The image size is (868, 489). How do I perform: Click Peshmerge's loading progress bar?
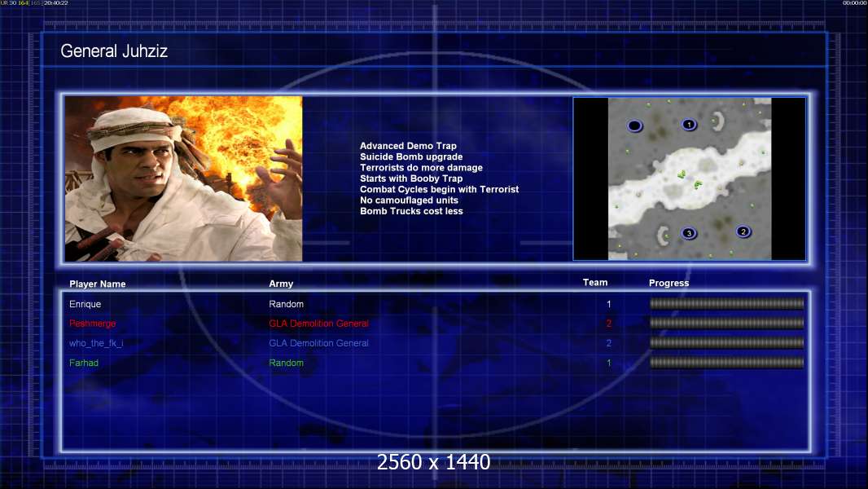726,324
